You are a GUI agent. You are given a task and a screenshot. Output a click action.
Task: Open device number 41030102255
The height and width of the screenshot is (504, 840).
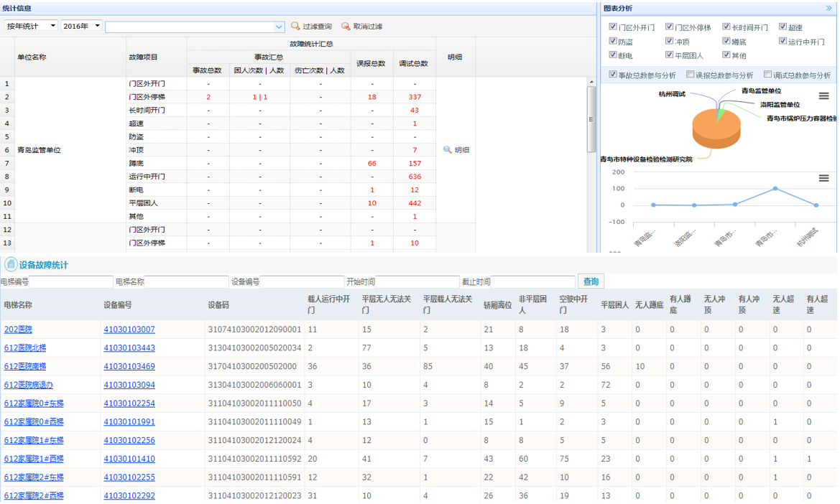129,477
